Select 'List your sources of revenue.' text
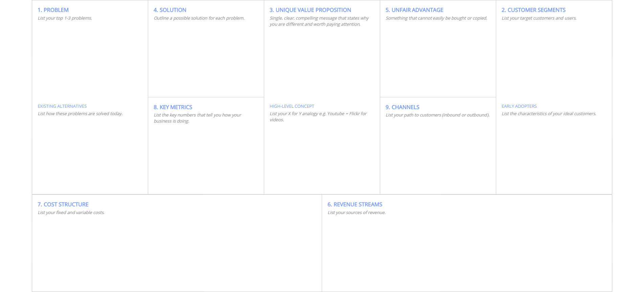 (356, 213)
